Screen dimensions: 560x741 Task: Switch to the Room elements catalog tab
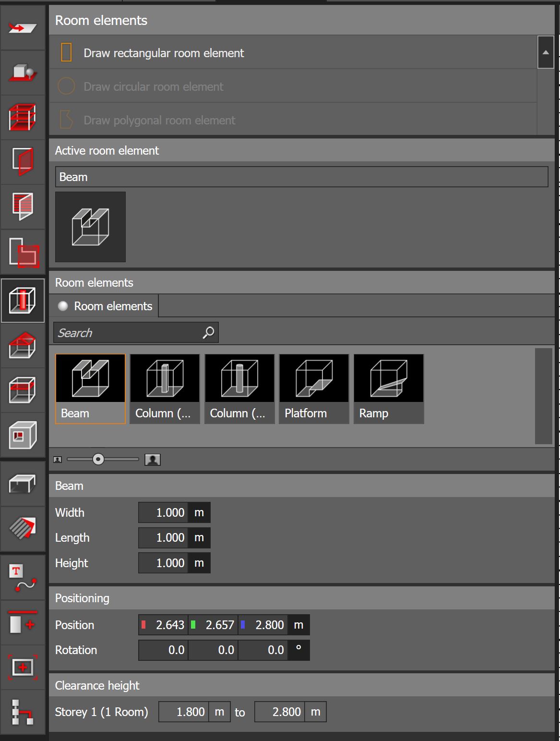click(105, 306)
